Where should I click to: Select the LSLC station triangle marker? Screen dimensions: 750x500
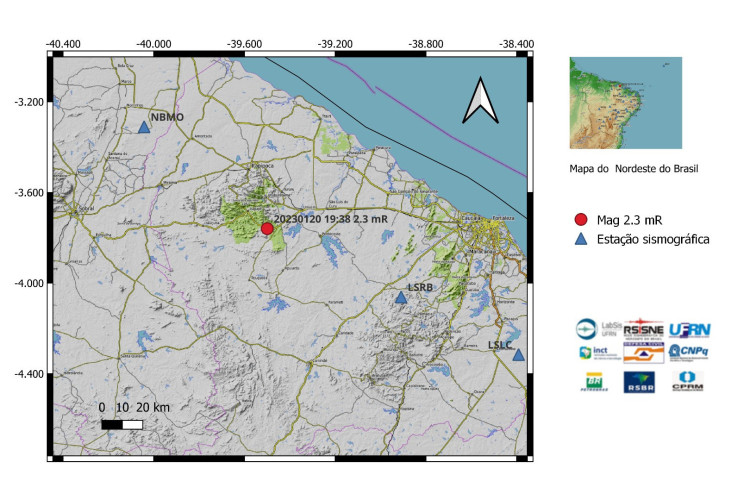pos(518,355)
